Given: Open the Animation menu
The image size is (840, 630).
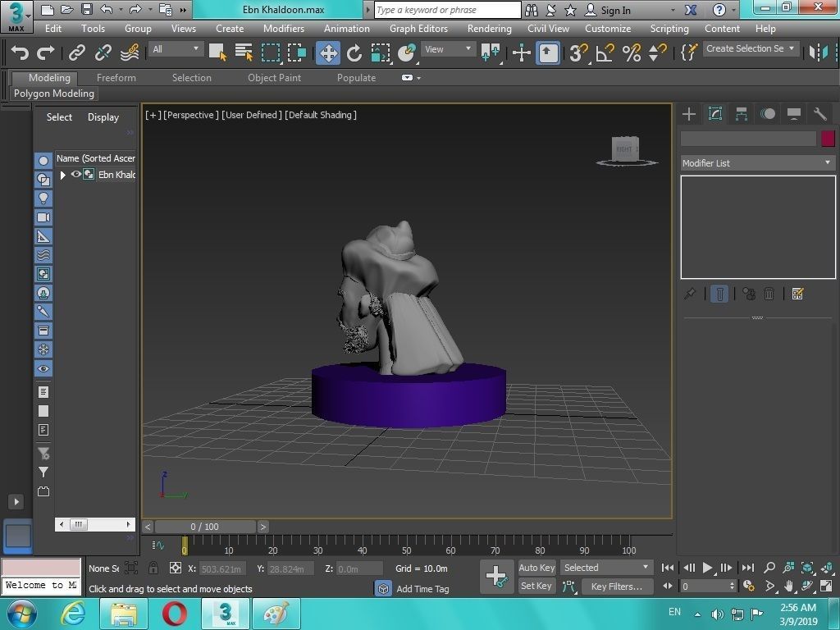Looking at the screenshot, I should coord(347,29).
